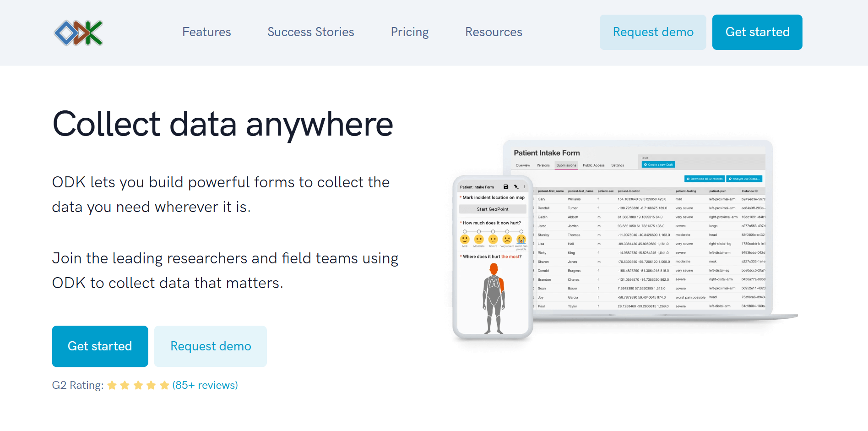This screenshot has height=431, width=868.
Task: Click the paragraph starting 'Join the leading researchers'
Action: point(225,271)
